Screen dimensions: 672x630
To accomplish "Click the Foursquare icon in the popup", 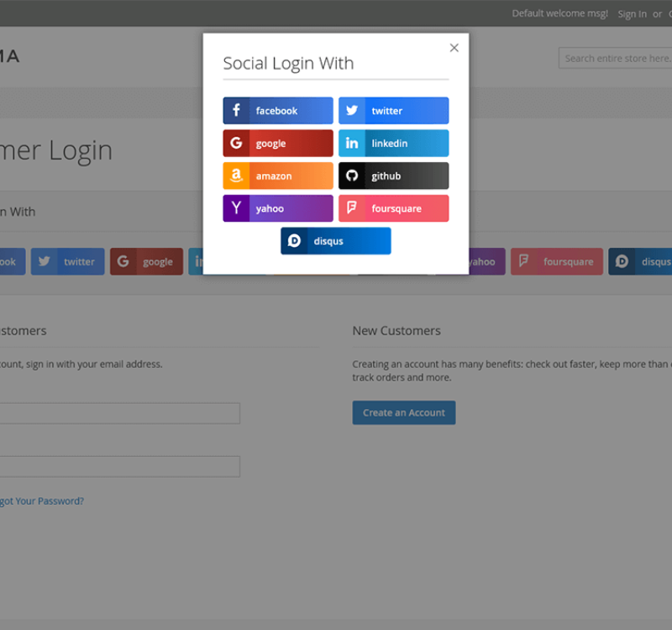I will click(x=352, y=208).
